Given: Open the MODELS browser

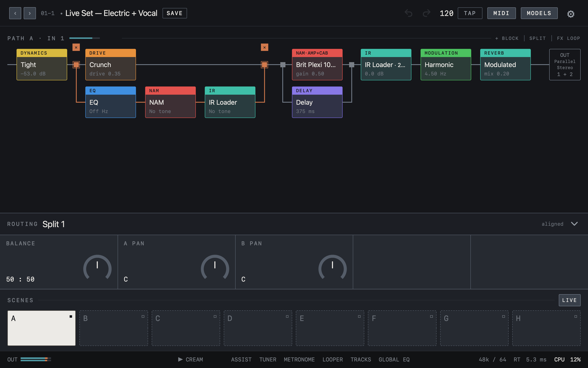Looking at the screenshot, I should [x=539, y=13].
